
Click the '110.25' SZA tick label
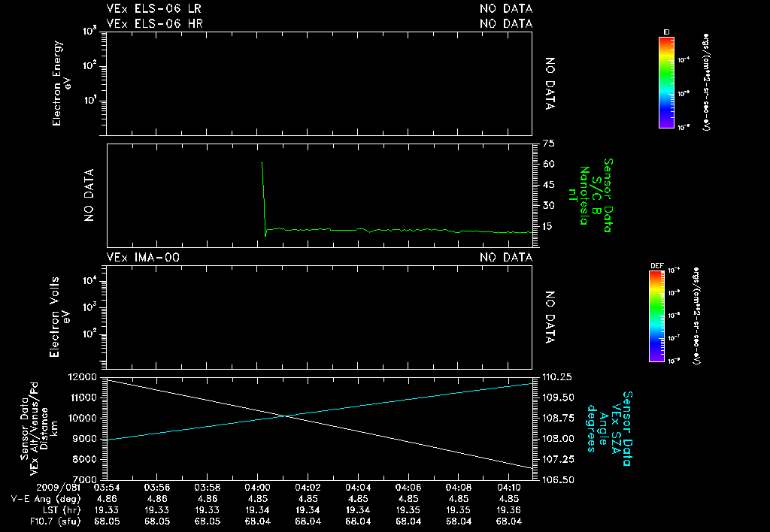click(557, 377)
